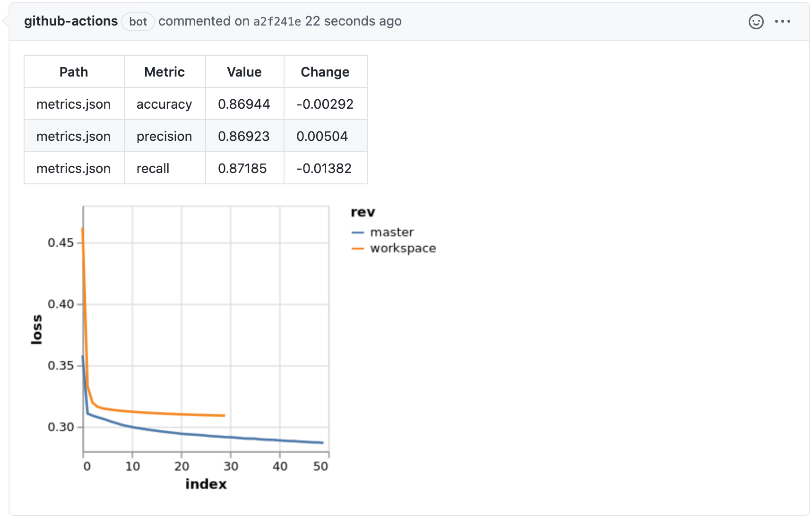
Task: Expand the comment options dropdown
Action: click(783, 22)
